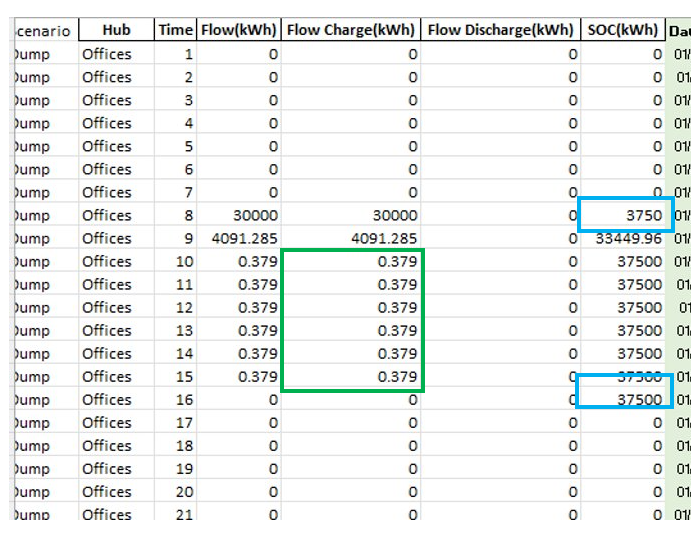Select the Time column header cell
This screenshot has height=540, width=691.
175,30
